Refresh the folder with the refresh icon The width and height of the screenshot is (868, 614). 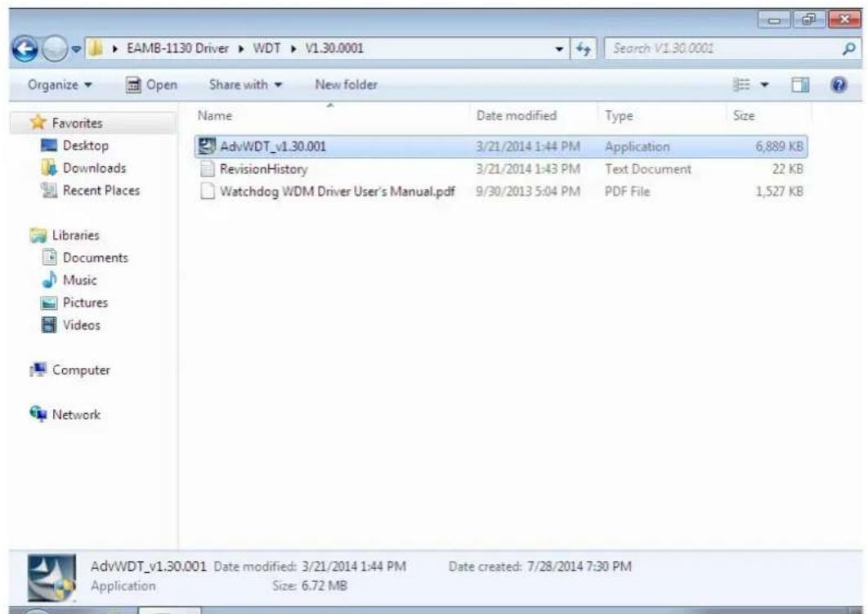583,49
